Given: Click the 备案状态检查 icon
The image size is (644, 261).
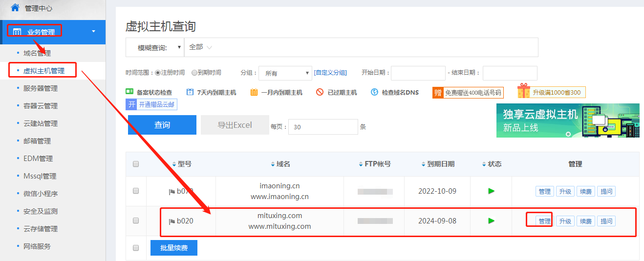Looking at the screenshot, I should pos(129,92).
